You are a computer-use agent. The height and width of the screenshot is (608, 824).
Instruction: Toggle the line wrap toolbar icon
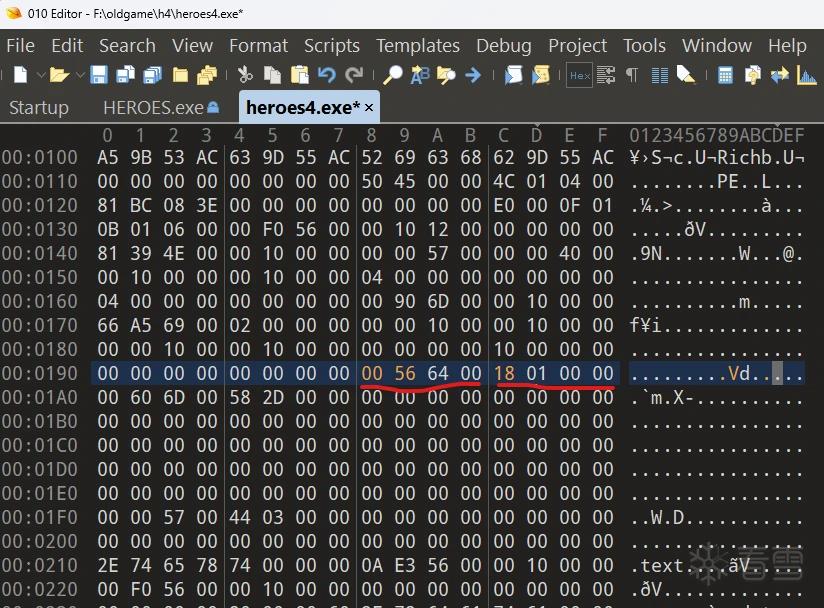pos(606,75)
